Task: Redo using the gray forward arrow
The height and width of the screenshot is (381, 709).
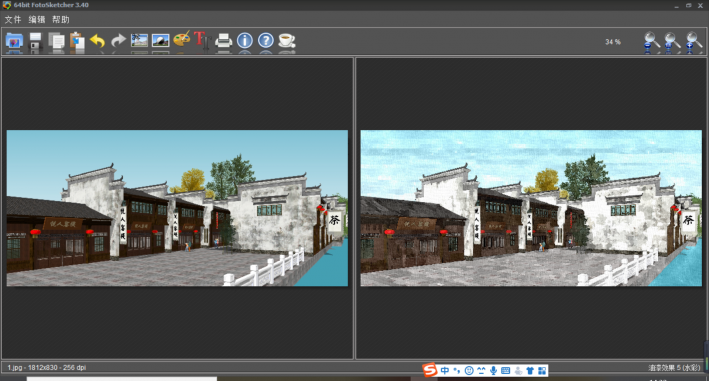Action: 118,41
